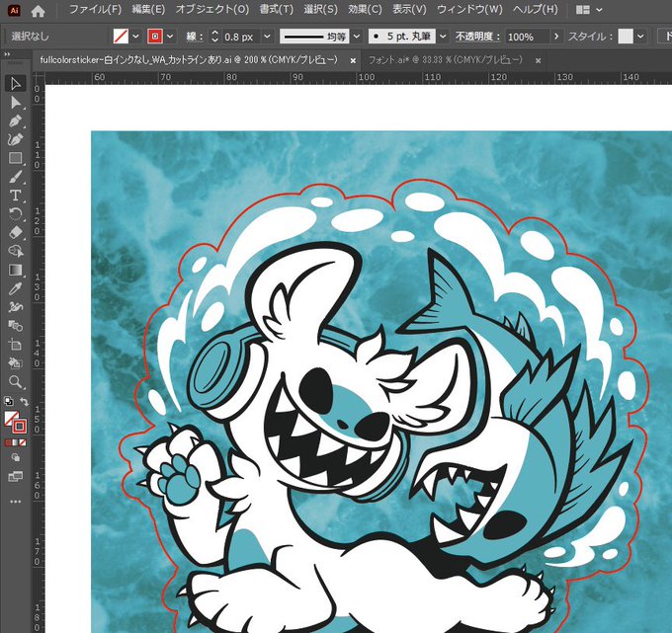Select the Rectangle tool
This screenshot has width=672, height=633.
16,158
